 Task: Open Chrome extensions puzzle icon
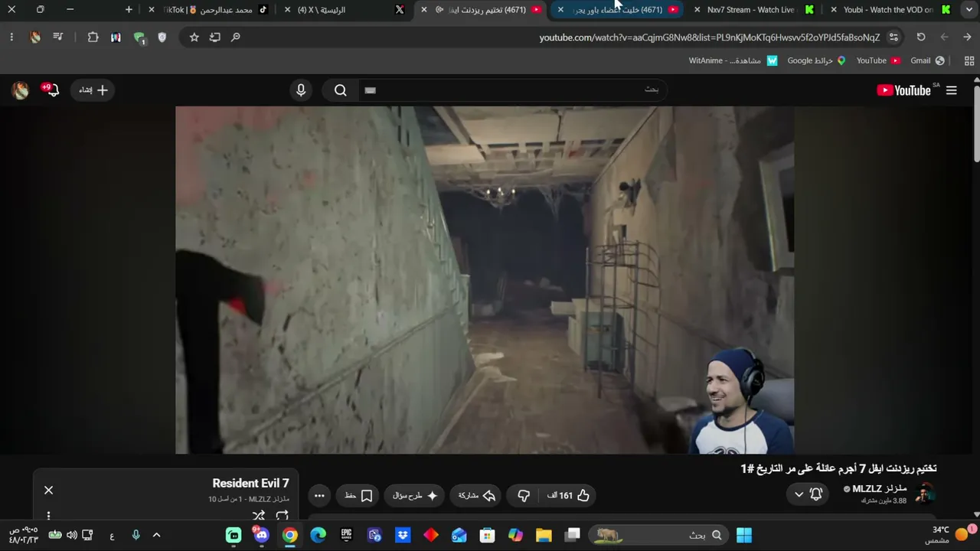point(93,37)
